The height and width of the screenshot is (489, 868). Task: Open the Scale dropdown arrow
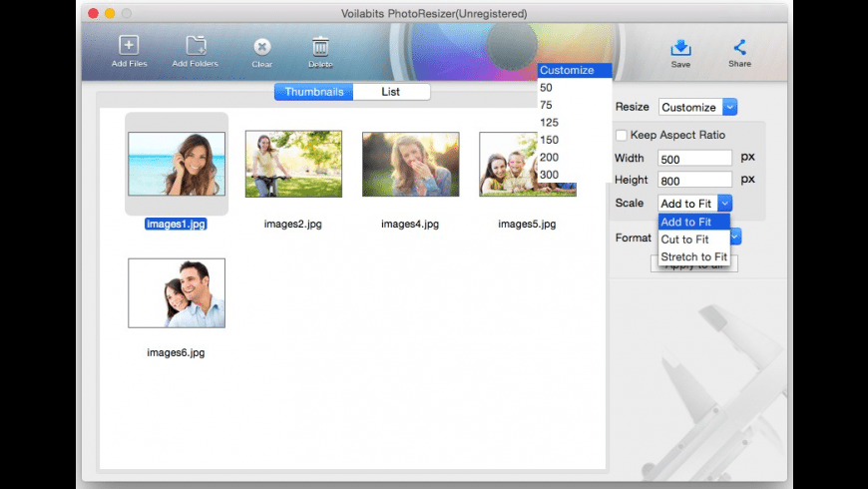[724, 203]
